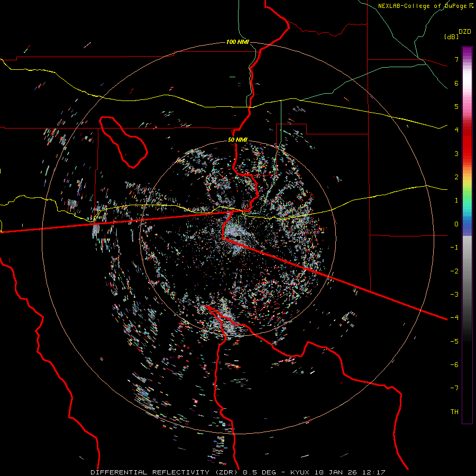Click the 7 value on the color scale

456,59
